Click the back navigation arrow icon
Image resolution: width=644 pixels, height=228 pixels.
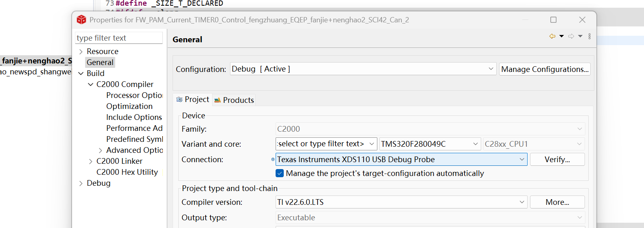tap(552, 36)
